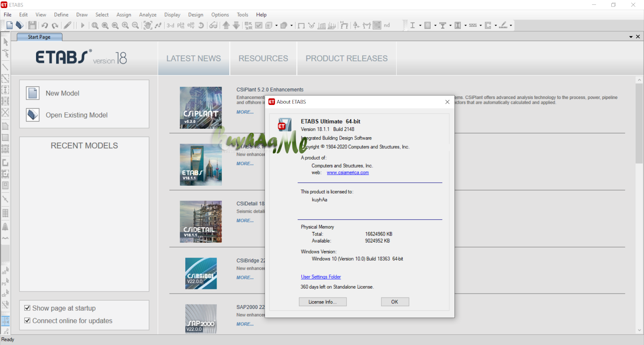
Task: Click the news page vertical scrollbar thumb
Action: tap(639, 124)
